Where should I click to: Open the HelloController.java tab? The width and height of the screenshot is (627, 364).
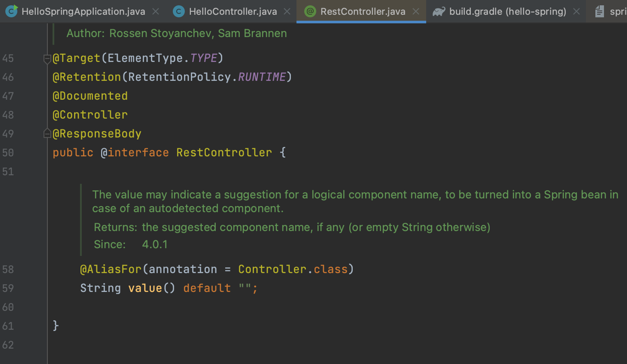[x=233, y=12]
